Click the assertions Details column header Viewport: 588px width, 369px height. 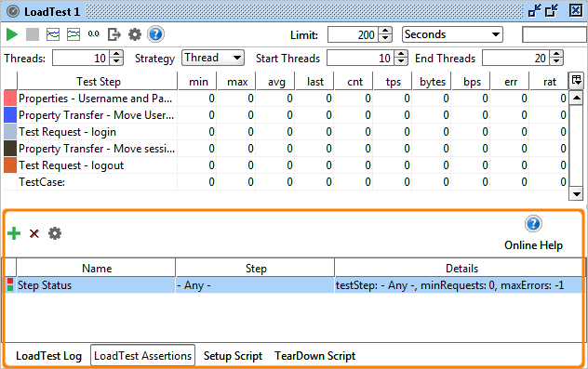tap(461, 269)
